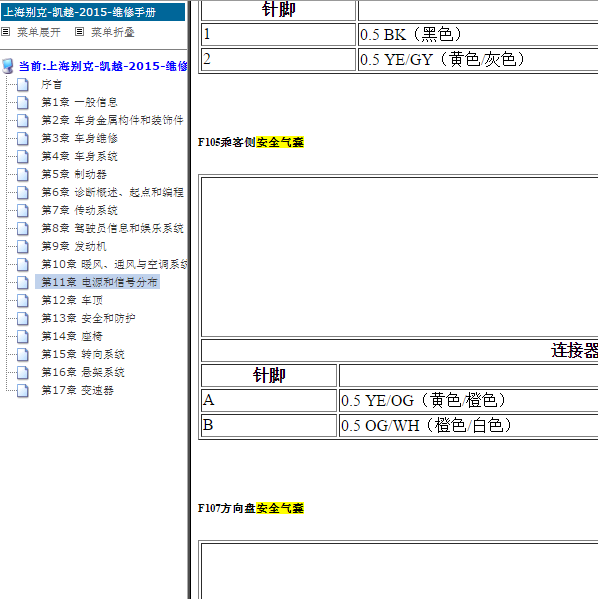Click pin cell 1 in top table

pyautogui.click(x=279, y=34)
